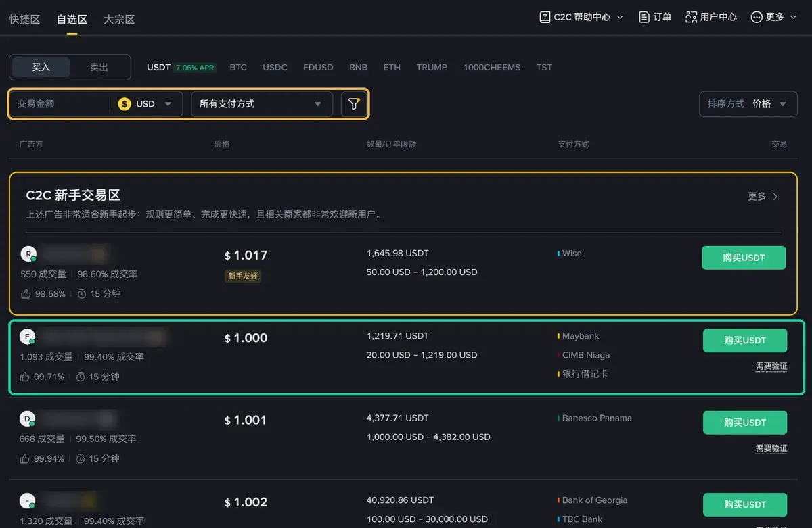Screen dimensions: 812x528
Task: Select the 卖出 sell toggle
Action: click(x=99, y=67)
